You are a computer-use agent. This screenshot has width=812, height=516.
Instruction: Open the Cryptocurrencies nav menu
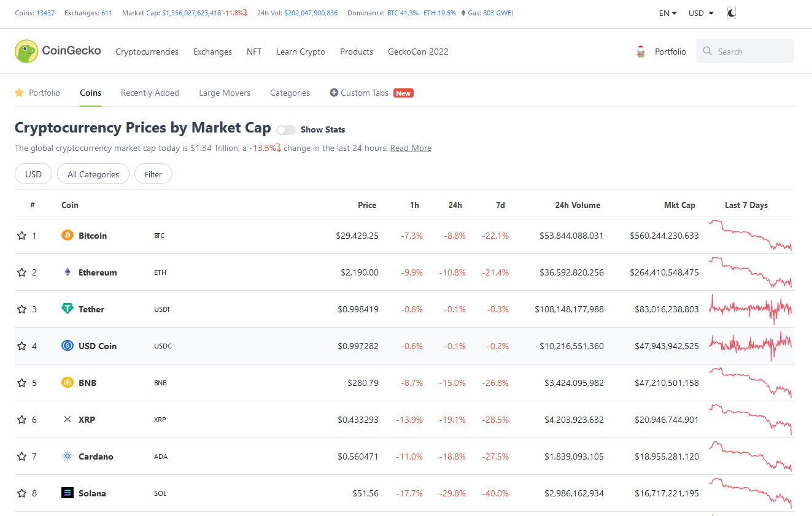147,52
